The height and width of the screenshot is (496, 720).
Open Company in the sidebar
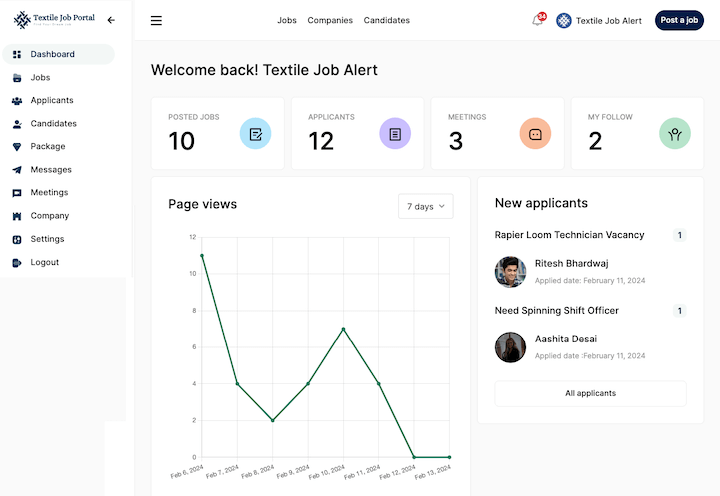[x=50, y=216]
